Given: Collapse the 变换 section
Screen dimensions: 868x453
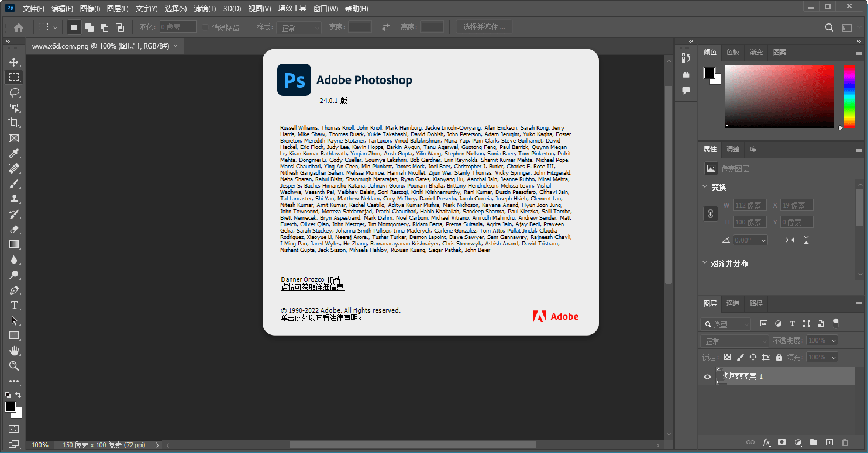Looking at the screenshot, I should pyautogui.click(x=705, y=187).
